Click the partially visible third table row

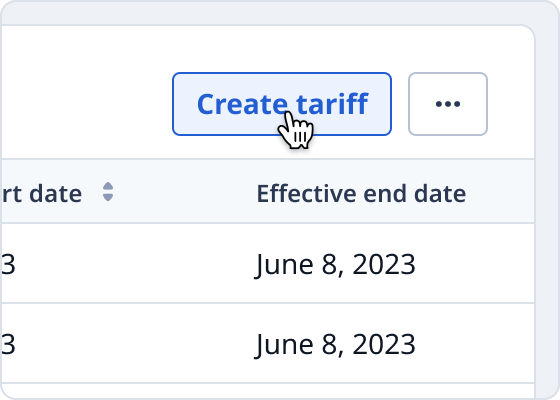(x=267, y=391)
